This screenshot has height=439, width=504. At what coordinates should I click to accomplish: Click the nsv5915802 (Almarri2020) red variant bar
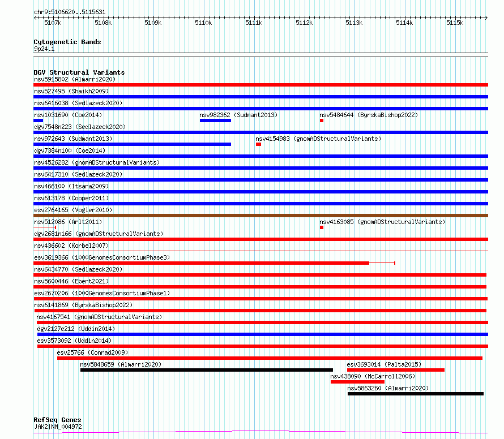(260, 85)
